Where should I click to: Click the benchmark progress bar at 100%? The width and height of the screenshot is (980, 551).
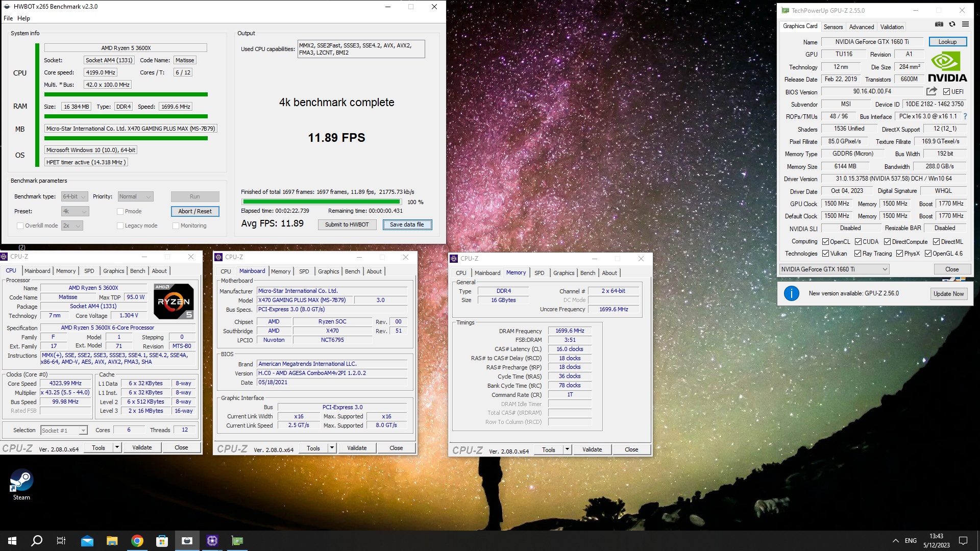pos(322,202)
